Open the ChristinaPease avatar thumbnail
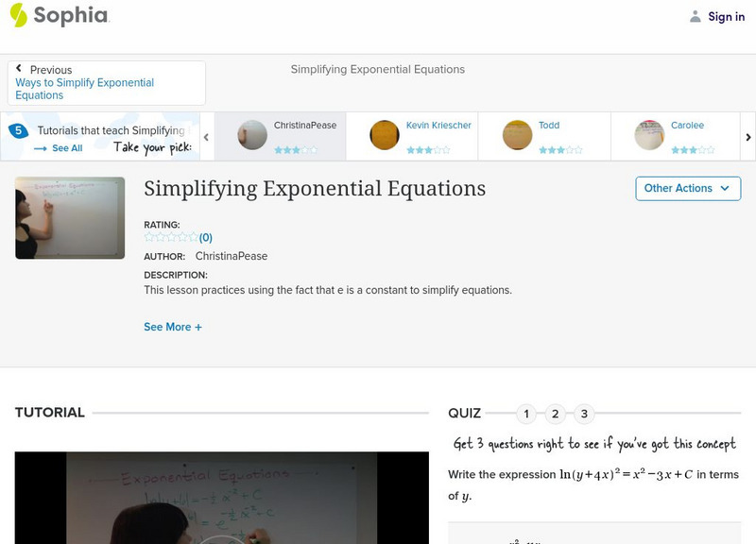The height and width of the screenshot is (544, 756). coord(250,135)
